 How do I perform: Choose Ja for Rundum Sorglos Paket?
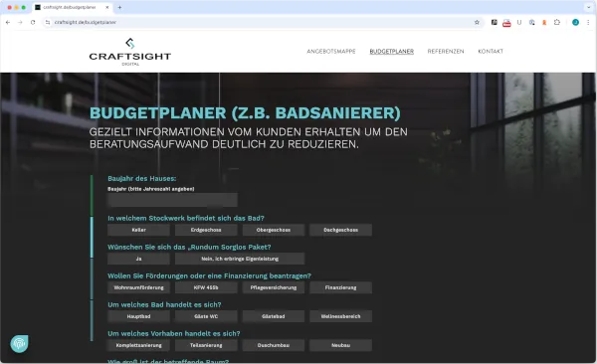coord(138,259)
